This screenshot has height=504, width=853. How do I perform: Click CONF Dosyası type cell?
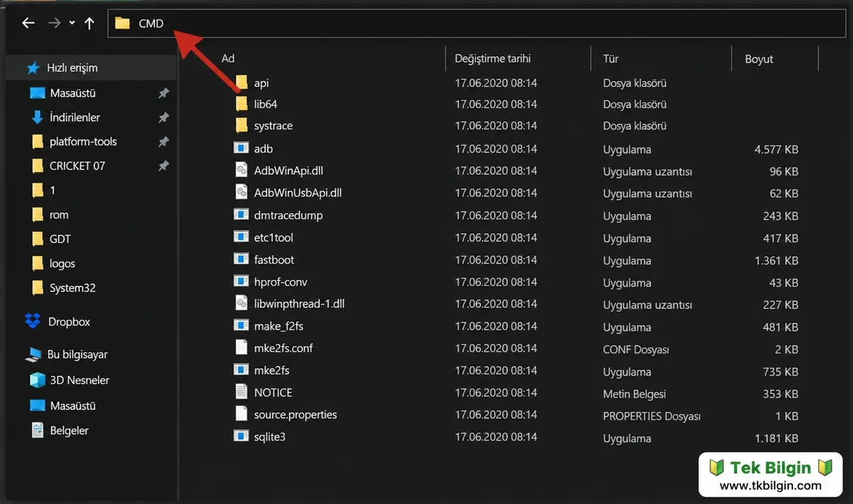click(x=636, y=349)
